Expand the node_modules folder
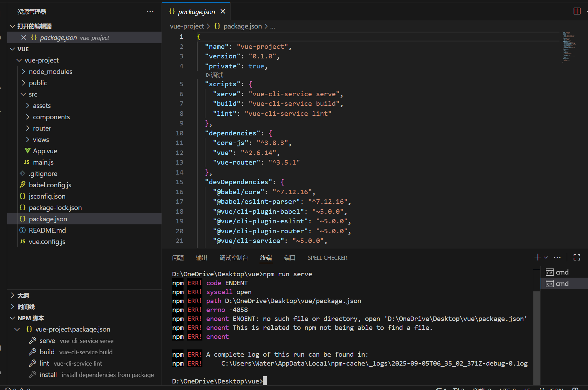This screenshot has height=390, width=588. [x=23, y=71]
